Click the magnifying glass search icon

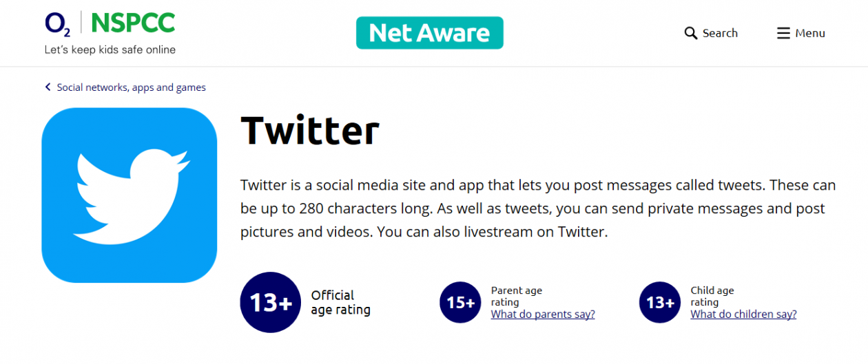tap(691, 33)
